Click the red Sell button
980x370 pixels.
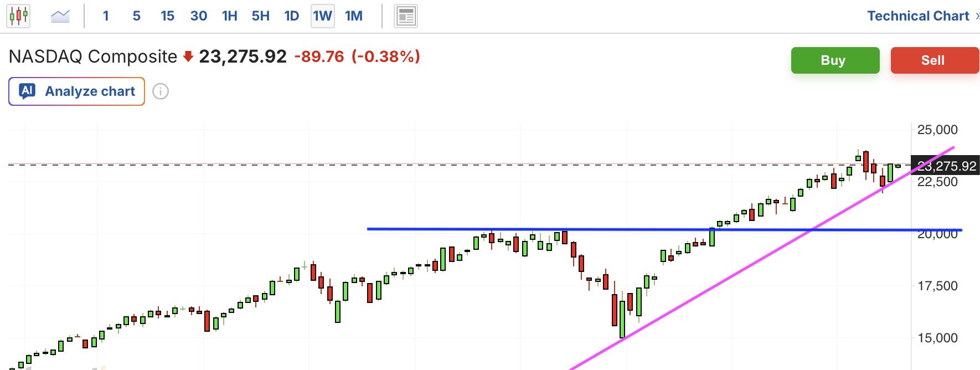pyautogui.click(x=935, y=60)
